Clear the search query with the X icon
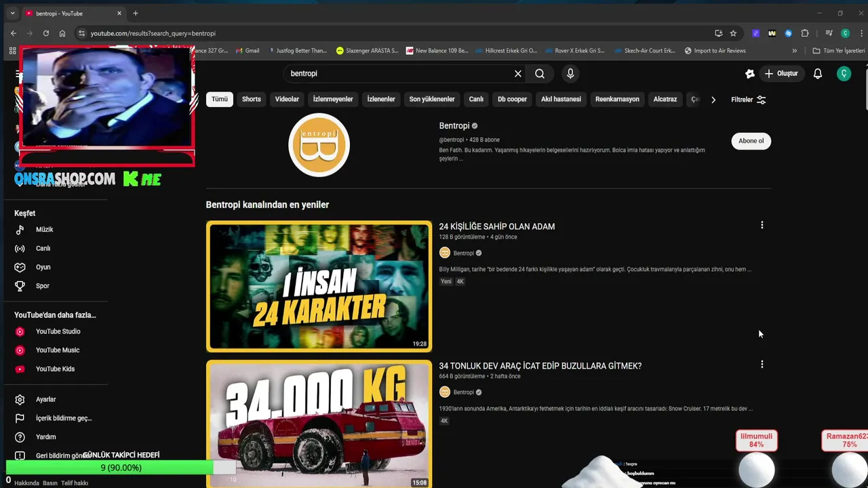Image resolution: width=868 pixels, height=488 pixels. click(x=518, y=73)
